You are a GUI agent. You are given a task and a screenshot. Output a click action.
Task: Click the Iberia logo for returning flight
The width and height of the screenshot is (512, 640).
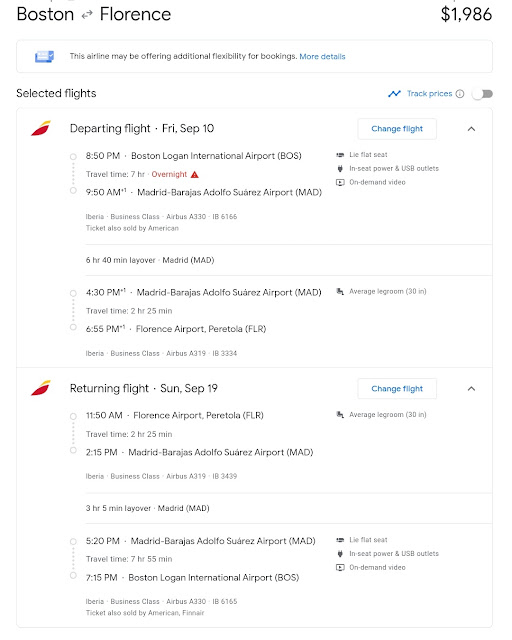[x=41, y=388]
